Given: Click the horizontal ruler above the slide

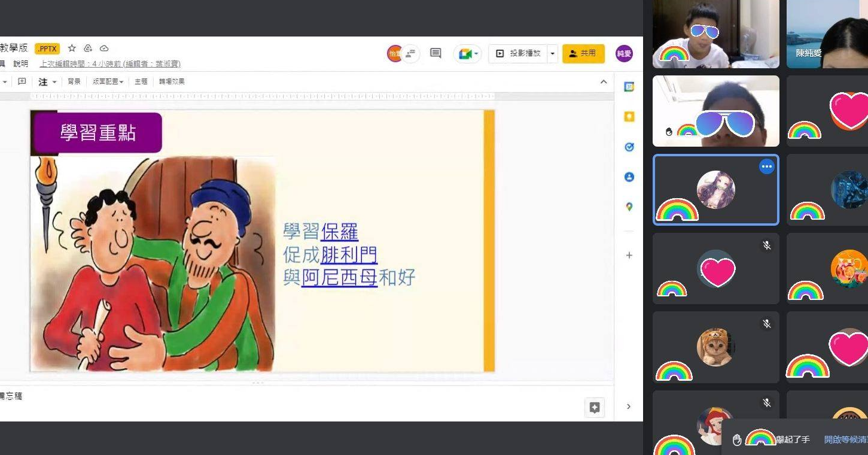Looking at the screenshot, I should tap(263, 96).
